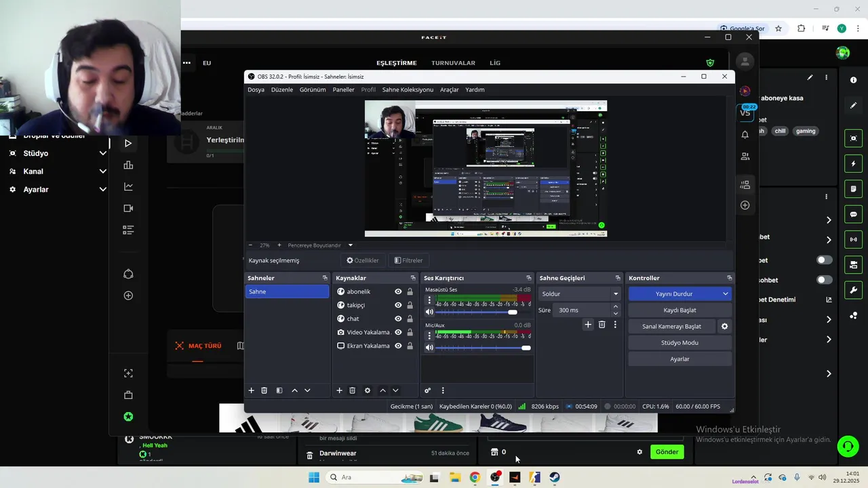This screenshot has height=488, width=868.
Task: Click the Windows Start button
Action: [313, 477]
